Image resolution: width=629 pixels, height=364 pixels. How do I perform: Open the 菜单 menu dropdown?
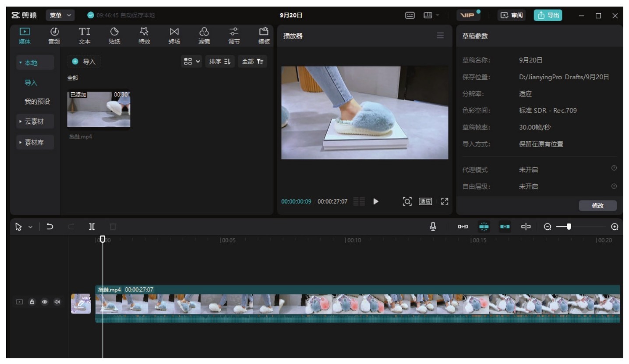60,15
